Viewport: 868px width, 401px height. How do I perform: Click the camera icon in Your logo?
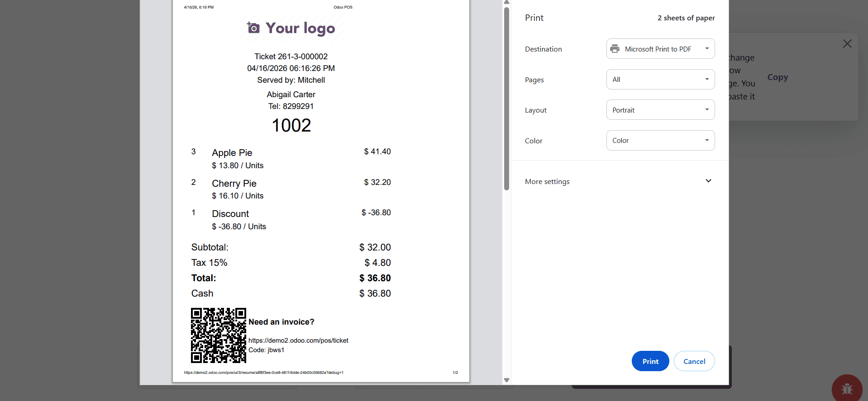pyautogui.click(x=253, y=28)
